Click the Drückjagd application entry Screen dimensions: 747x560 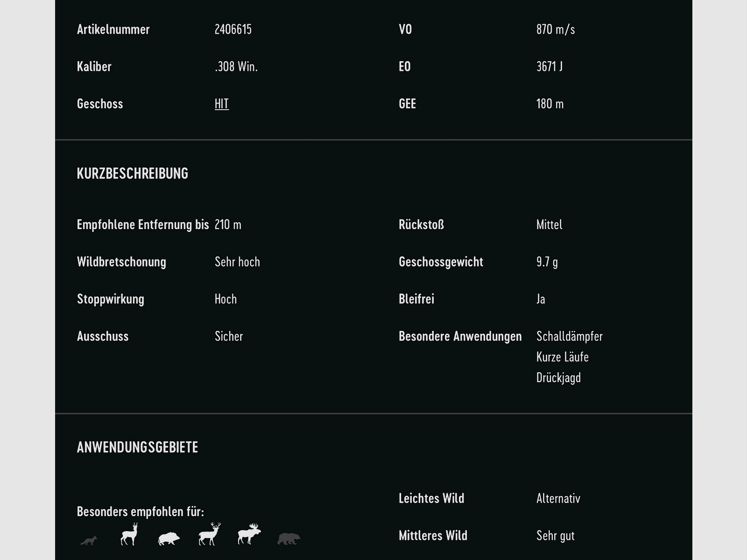(x=559, y=378)
